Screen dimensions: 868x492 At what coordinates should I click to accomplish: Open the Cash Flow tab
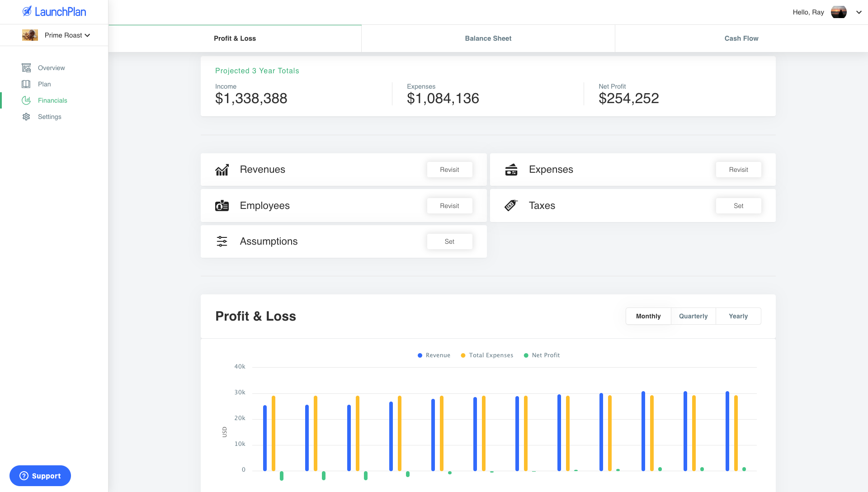[x=741, y=38]
